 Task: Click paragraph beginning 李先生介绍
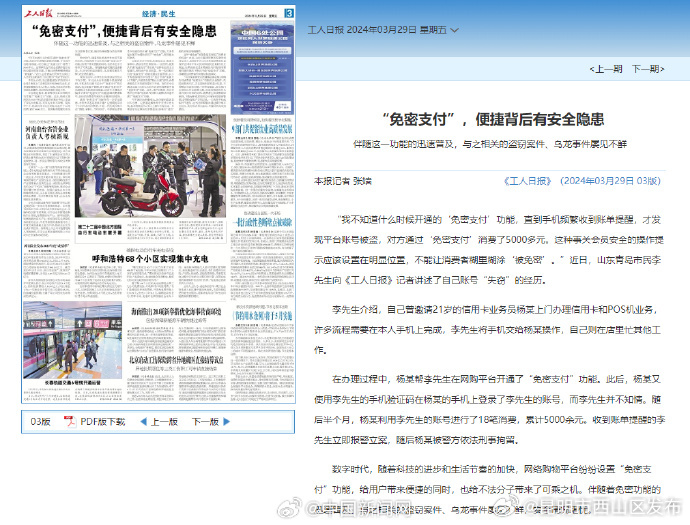point(489,330)
